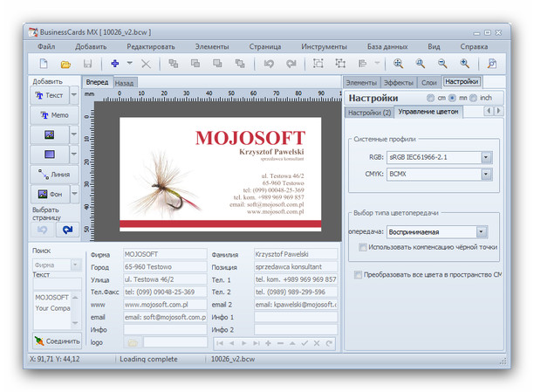Add a rectangle shape element
The width and height of the screenshot is (534, 392).
click(49, 155)
